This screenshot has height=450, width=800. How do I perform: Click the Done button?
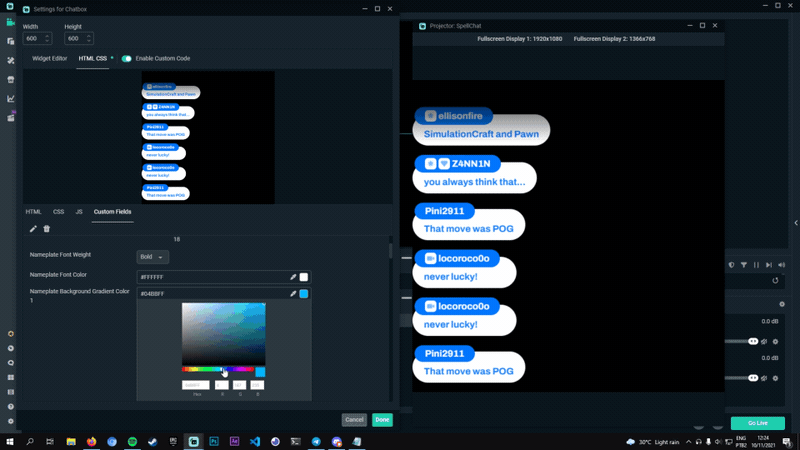(382, 420)
